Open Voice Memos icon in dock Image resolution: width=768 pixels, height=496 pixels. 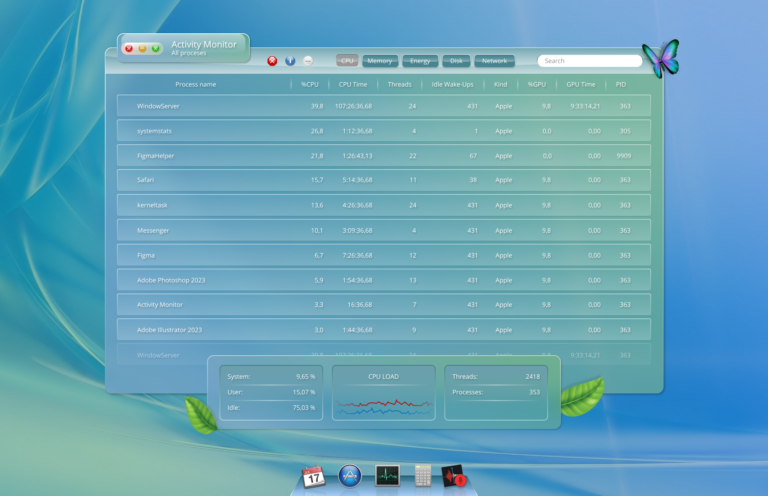[x=455, y=476]
